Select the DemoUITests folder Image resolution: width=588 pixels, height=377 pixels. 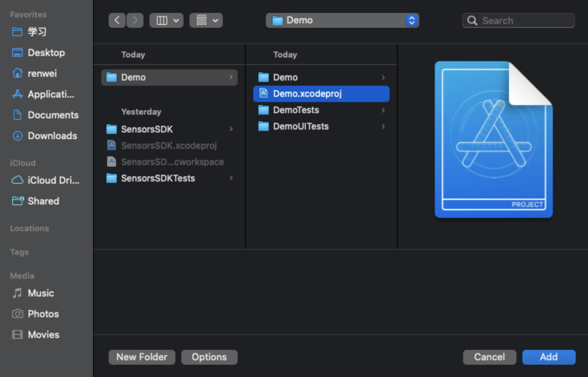(321, 126)
